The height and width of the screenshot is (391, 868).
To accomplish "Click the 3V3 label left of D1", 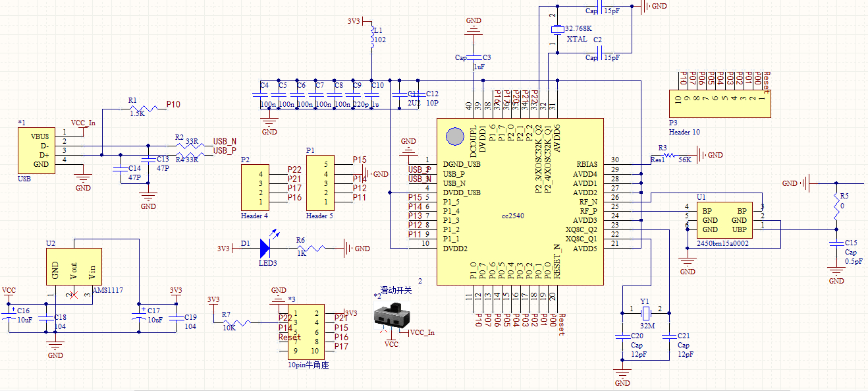I will coord(224,249).
